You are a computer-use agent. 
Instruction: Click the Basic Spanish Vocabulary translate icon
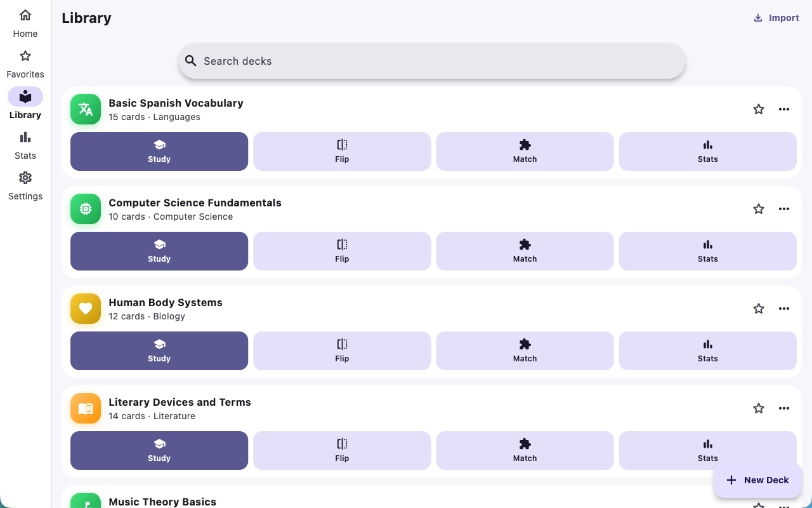click(x=86, y=109)
